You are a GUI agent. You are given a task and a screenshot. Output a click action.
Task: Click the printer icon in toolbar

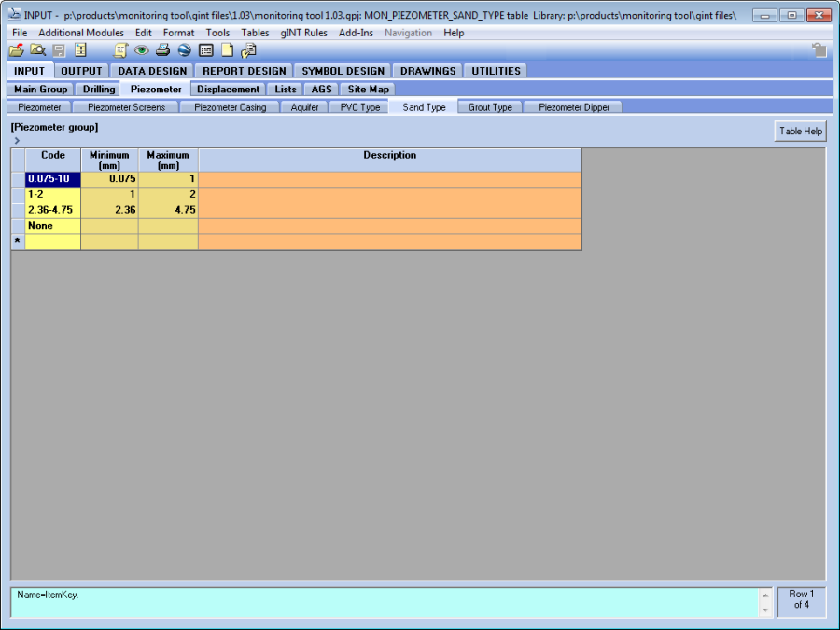pyautogui.click(x=162, y=50)
